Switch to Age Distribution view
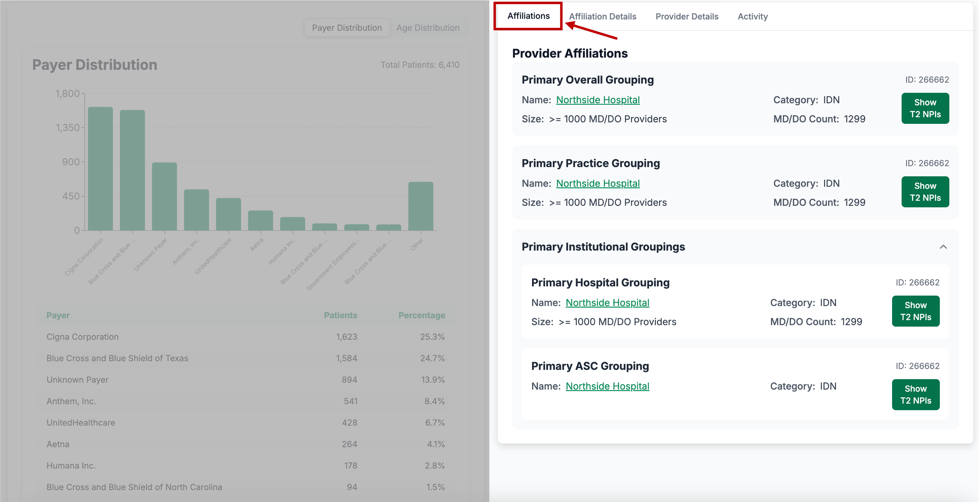This screenshot has height=502, width=980. tap(428, 28)
